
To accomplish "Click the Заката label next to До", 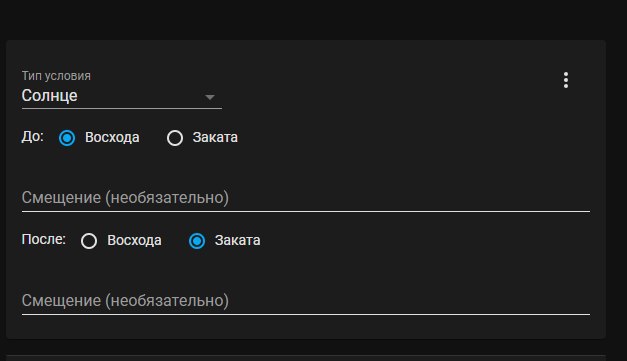I will 215,138.
